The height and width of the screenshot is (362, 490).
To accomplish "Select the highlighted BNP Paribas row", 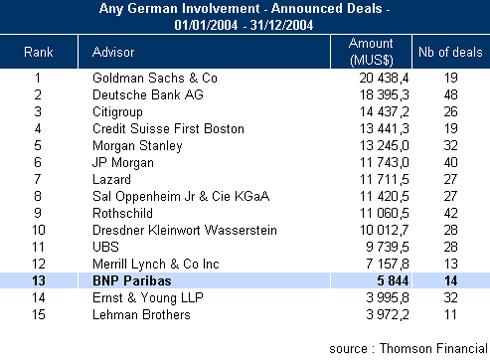I will pos(245,281).
